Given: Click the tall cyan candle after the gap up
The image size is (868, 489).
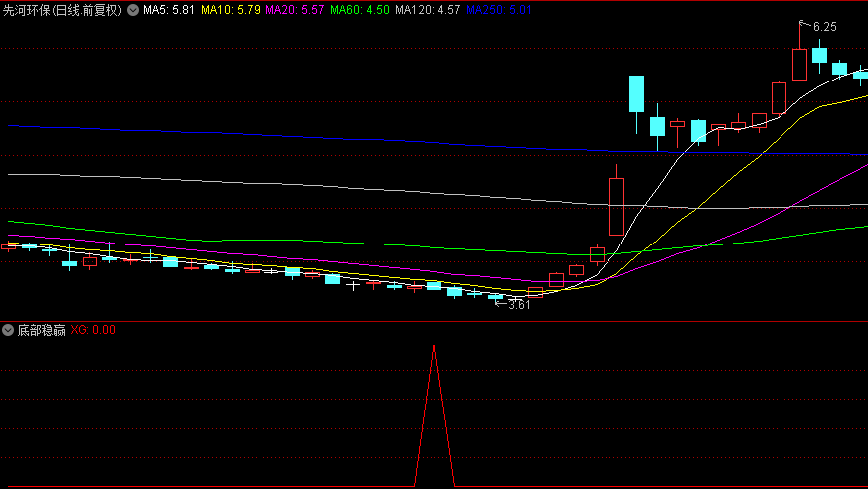Looking at the screenshot, I should [x=636, y=94].
